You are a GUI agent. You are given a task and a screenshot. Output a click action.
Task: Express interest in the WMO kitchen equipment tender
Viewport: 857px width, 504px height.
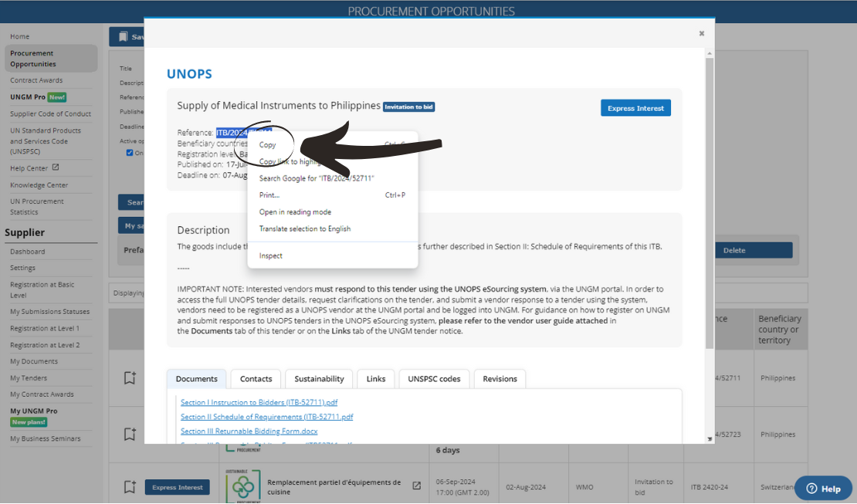(177, 487)
